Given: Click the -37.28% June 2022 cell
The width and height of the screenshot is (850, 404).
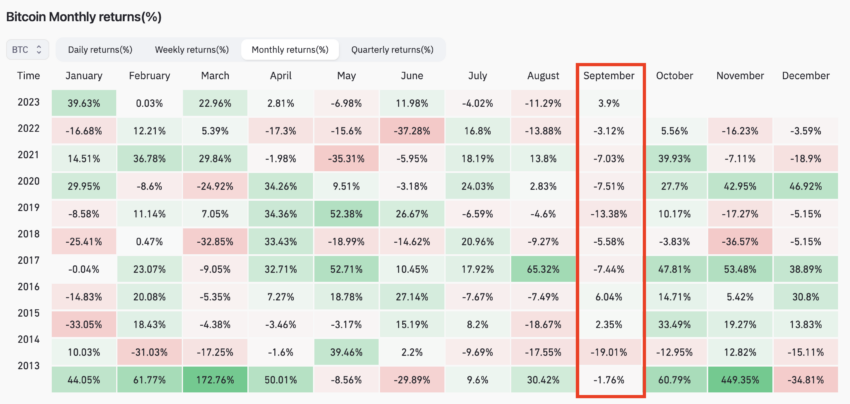Looking at the screenshot, I should pyautogui.click(x=412, y=131).
